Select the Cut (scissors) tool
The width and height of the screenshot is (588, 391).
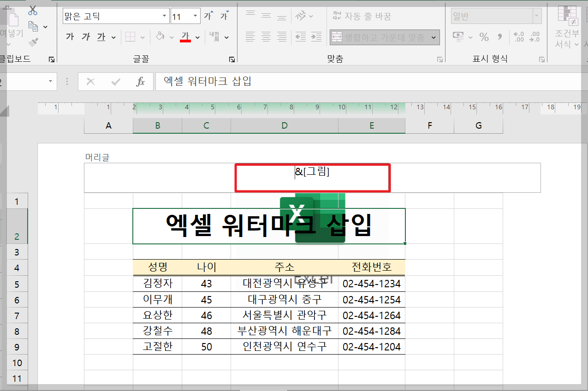(x=32, y=9)
